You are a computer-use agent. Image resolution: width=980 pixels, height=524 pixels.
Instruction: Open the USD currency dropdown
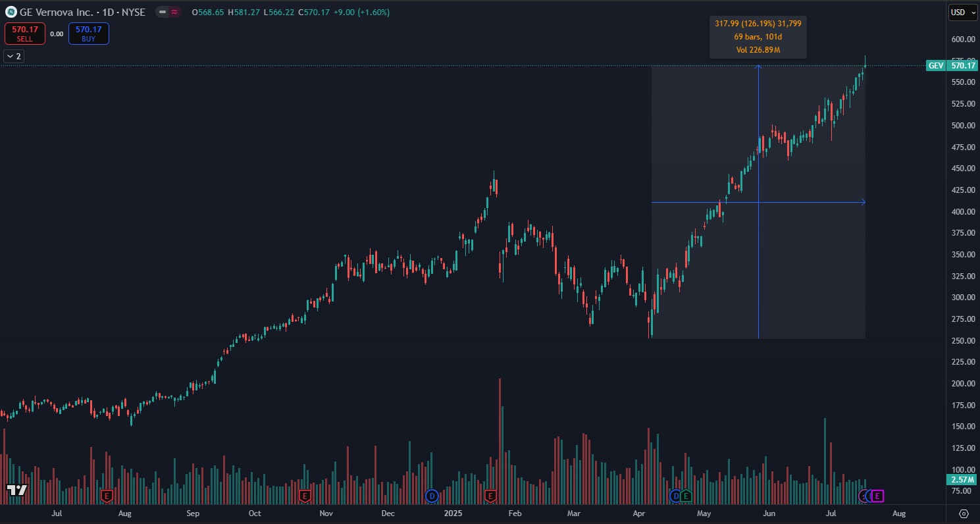963,12
